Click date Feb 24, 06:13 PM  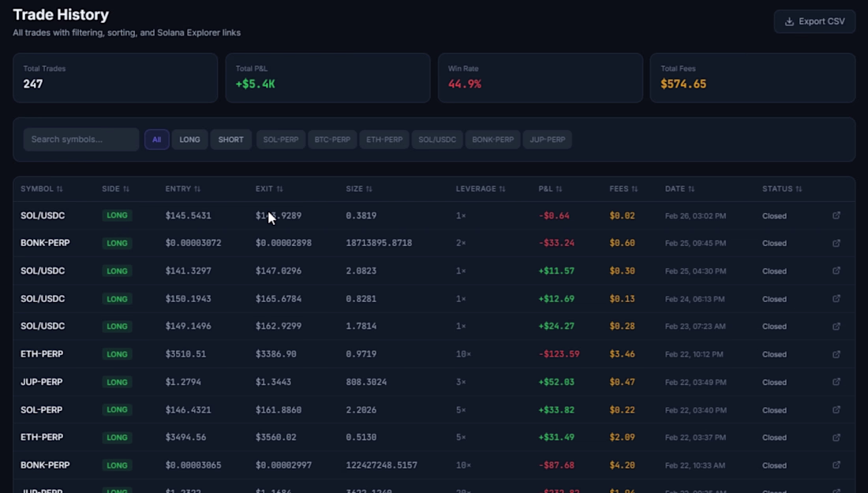(x=694, y=299)
